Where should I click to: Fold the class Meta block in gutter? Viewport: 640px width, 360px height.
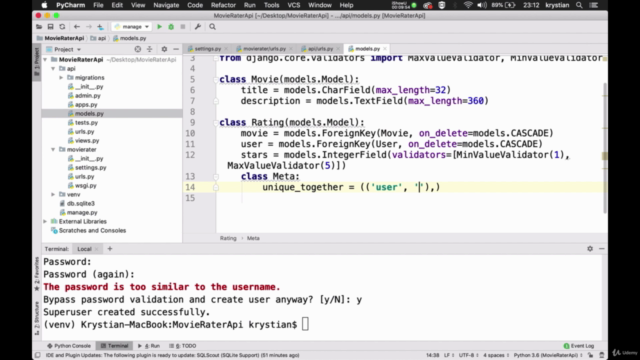click(x=216, y=177)
